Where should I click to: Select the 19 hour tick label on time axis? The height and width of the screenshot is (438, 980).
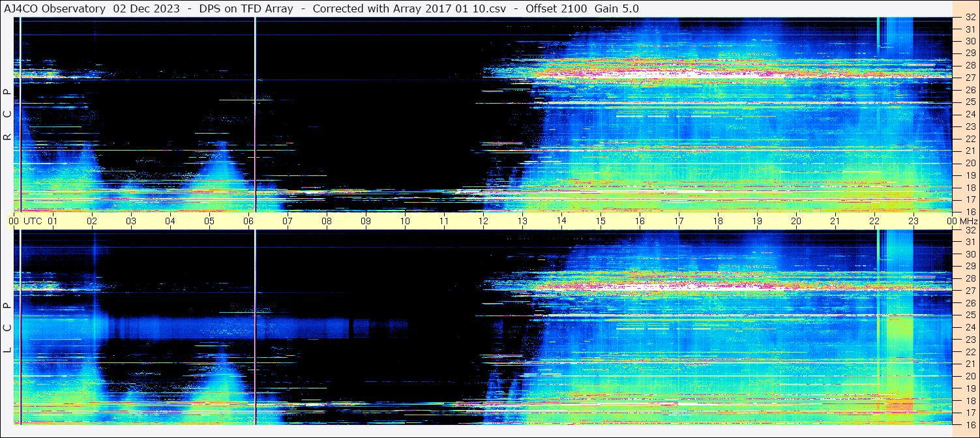[x=757, y=221]
